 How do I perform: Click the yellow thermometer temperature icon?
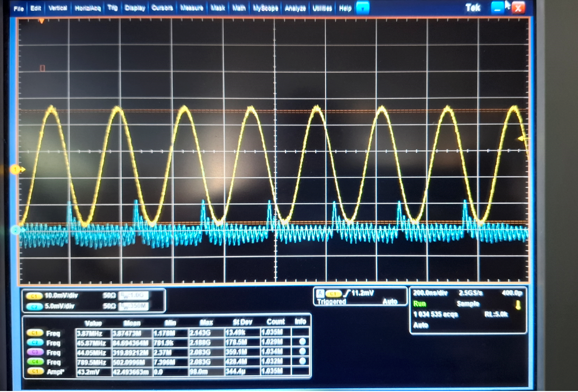point(518,305)
